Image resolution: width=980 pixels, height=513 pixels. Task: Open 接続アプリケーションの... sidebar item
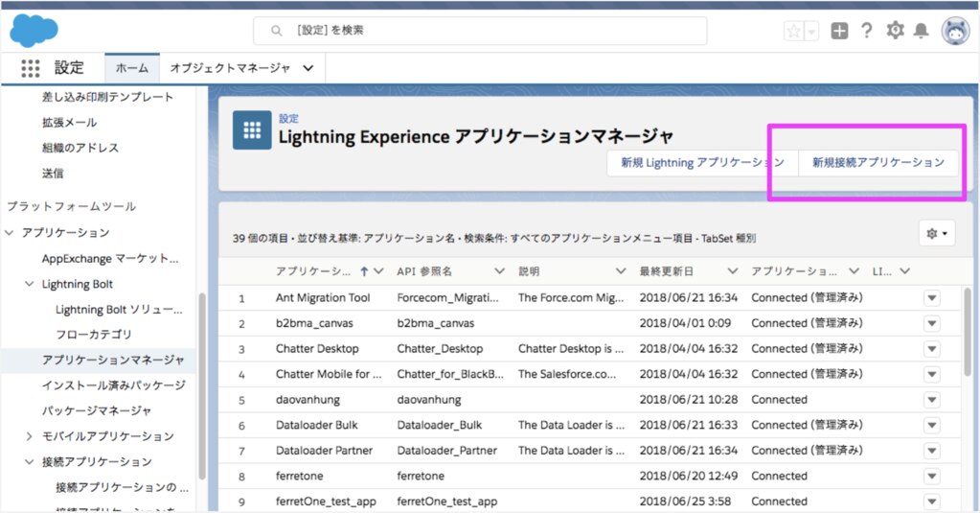click(122, 487)
